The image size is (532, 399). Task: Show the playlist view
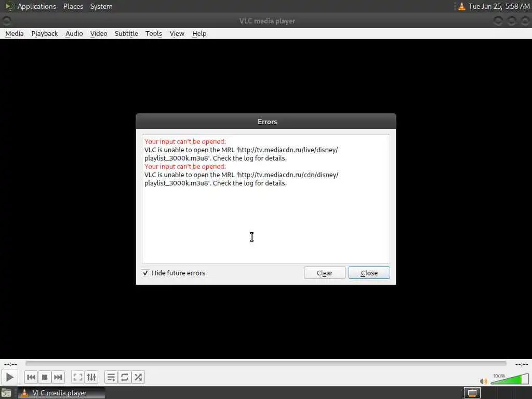111,377
